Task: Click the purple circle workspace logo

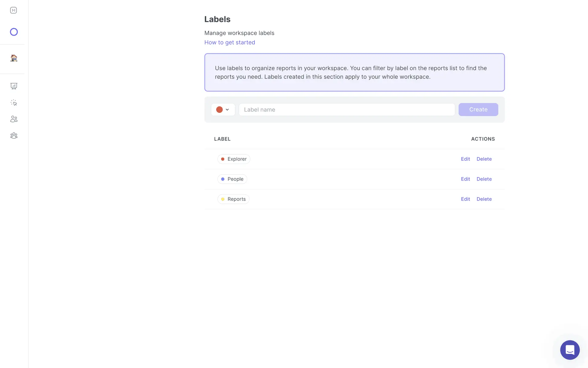Action: (14, 32)
